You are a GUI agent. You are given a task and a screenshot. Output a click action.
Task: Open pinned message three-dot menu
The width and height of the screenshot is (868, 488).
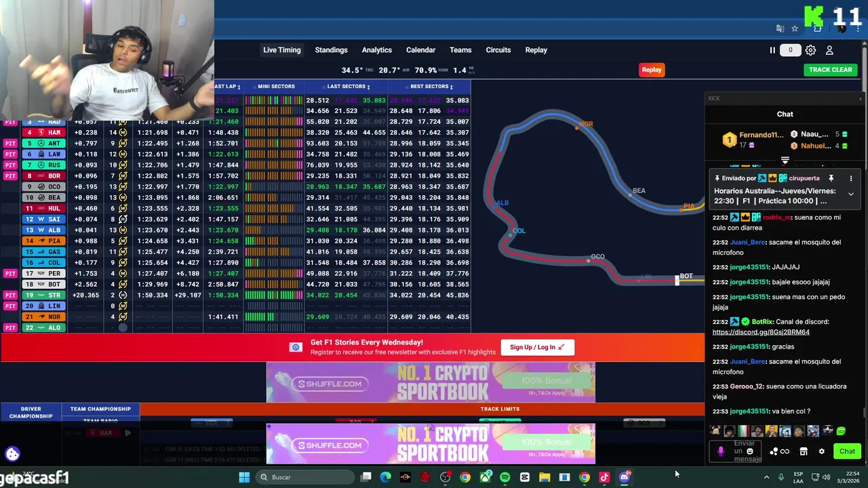pos(851,178)
